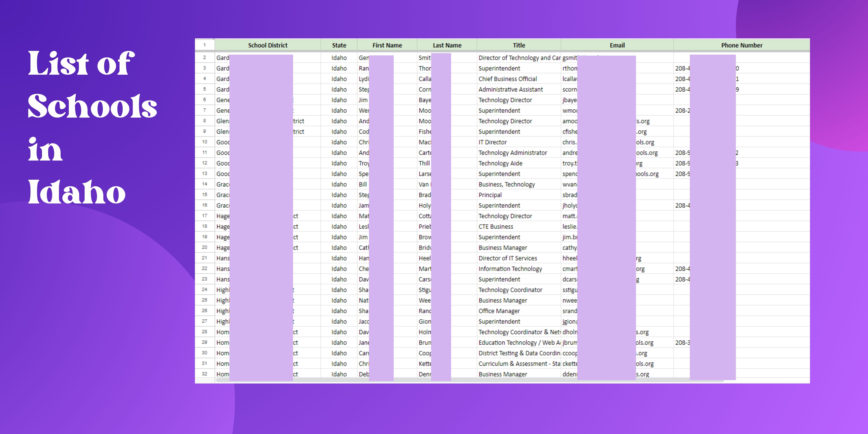The image size is (868, 434).
Task: Click row number 17 header
Action: tap(205, 216)
